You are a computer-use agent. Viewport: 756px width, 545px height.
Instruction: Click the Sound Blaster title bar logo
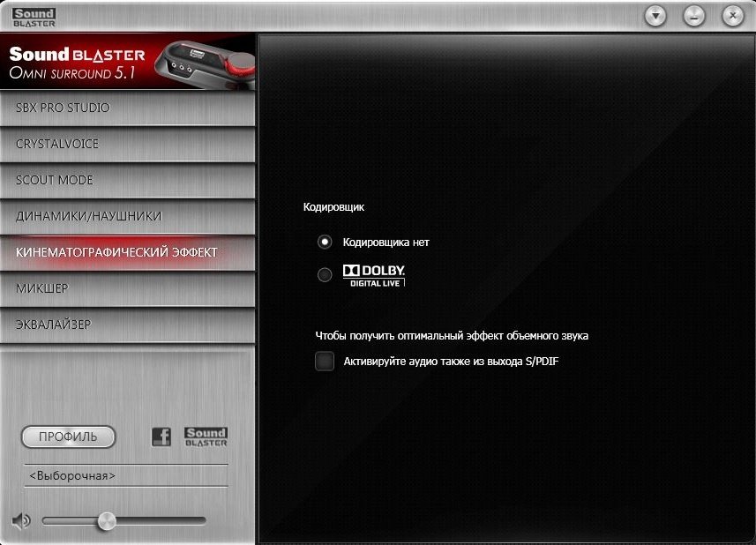[34, 18]
